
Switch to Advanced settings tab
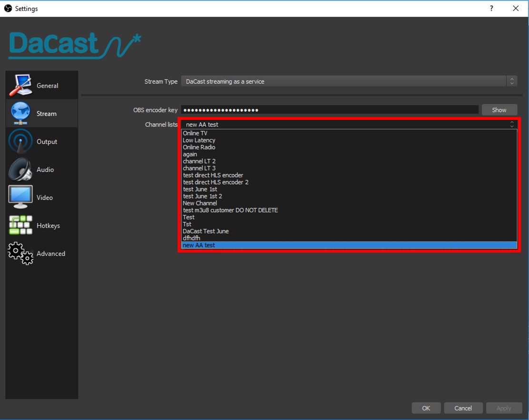tap(42, 253)
